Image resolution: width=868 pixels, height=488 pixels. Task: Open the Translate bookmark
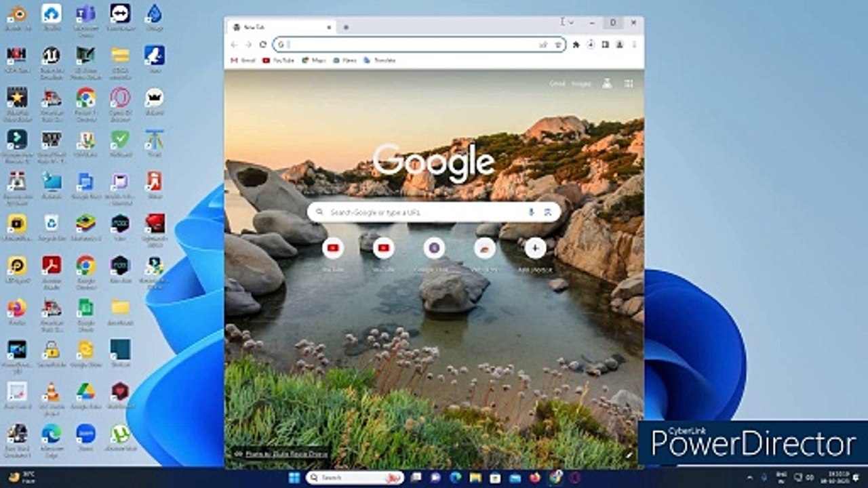[x=380, y=60]
